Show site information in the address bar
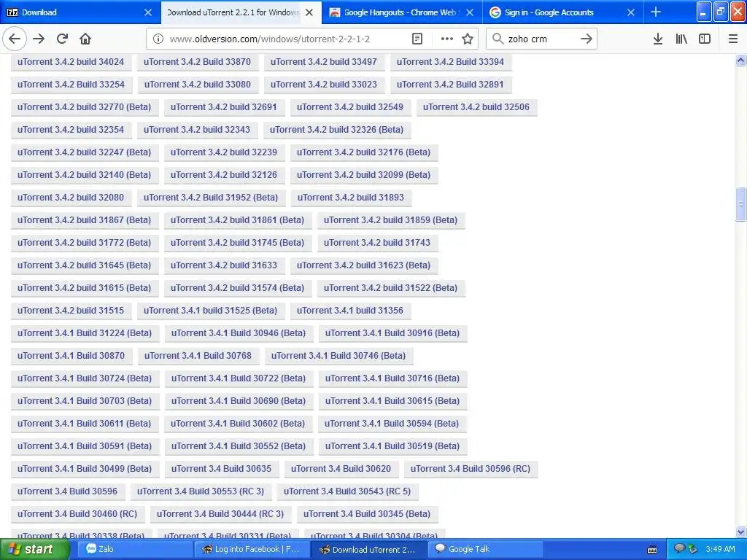This screenshot has height=560, width=747. [158, 39]
